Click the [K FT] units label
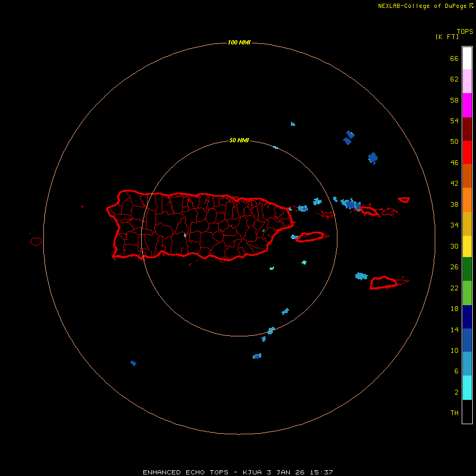The image size is (476, 476). 447,36
